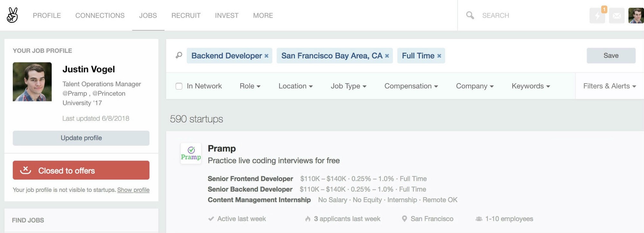Open notifications lightning bolt icon
The width and height of the screenshot is (644, 233).
click(597, 15)
